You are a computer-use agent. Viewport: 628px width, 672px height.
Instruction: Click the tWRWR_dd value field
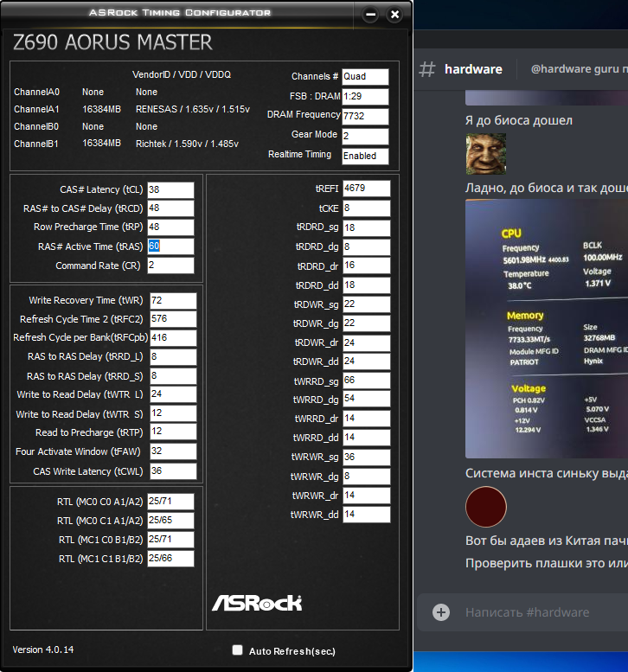point(367,515)
